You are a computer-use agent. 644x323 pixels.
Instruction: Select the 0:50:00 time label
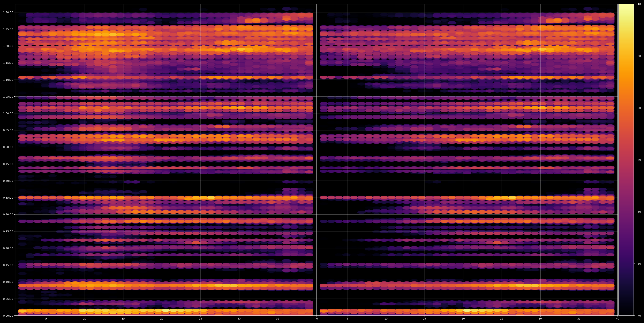pos(8,147)
